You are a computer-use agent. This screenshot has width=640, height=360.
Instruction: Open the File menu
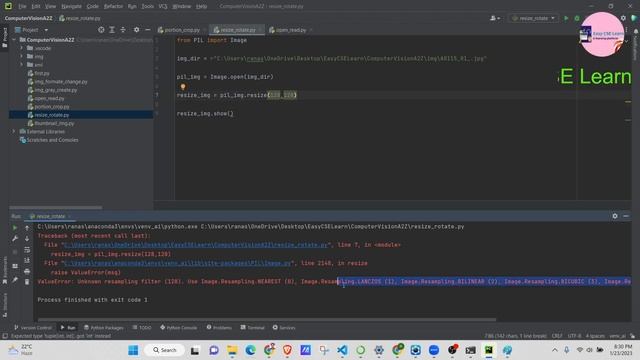[x=22, y=6]
